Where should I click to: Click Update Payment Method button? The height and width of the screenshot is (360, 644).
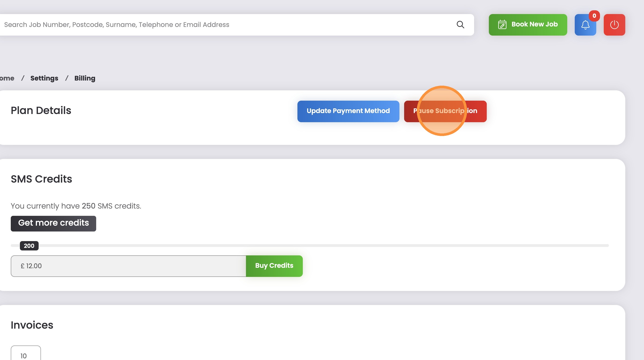(348, 111)
